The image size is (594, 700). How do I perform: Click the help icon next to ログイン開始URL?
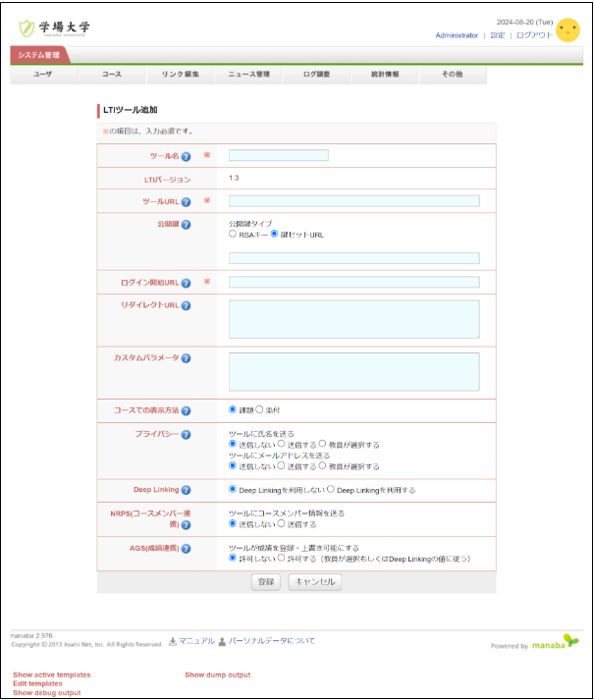point(187,284)
